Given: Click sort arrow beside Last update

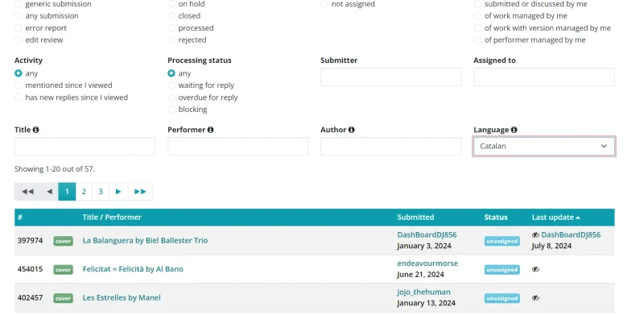Looking at the screenshot, I should 578,218.
